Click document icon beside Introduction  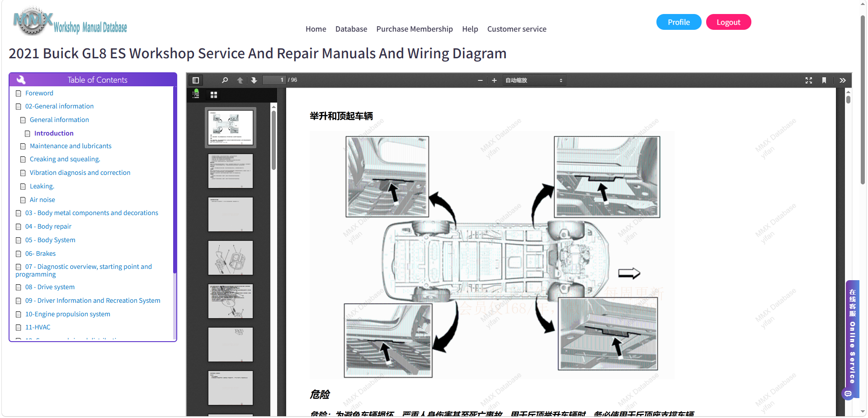pos(28,134)
